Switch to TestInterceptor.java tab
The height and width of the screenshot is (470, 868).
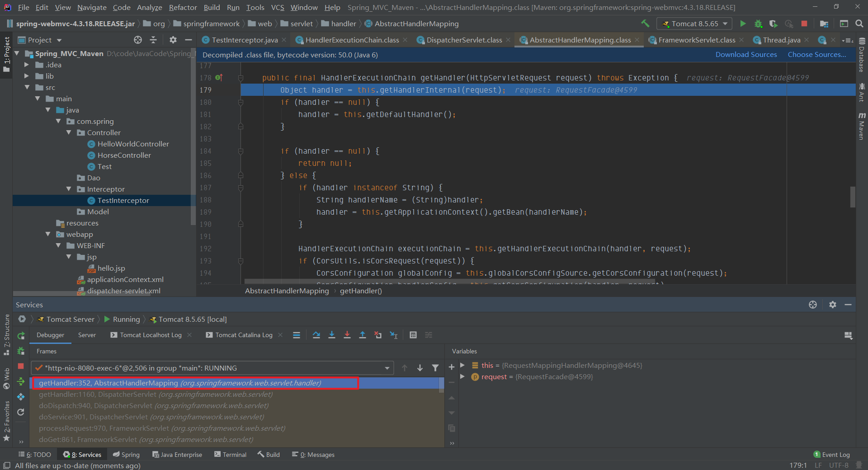pos(244,40)
